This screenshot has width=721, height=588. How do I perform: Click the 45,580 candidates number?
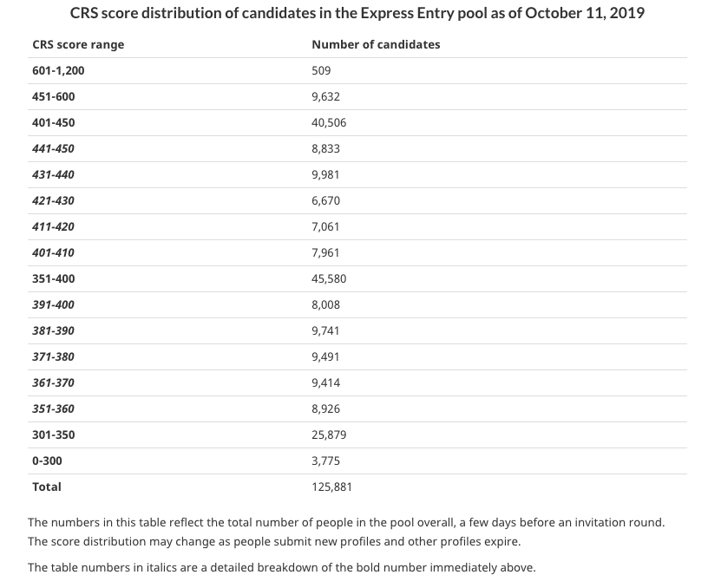329,278
